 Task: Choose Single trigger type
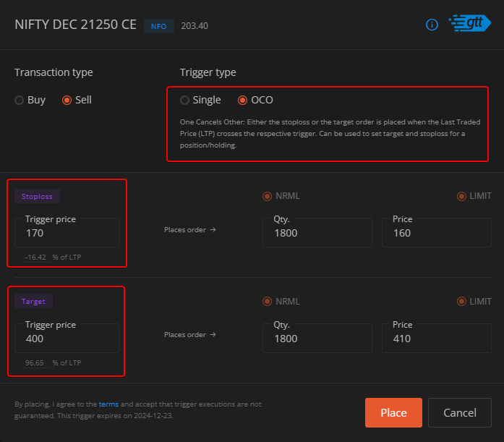coord(200,100)
